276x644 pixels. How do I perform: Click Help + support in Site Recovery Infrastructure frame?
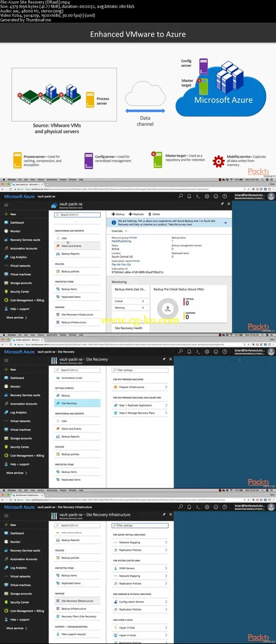tap(20, 619)
